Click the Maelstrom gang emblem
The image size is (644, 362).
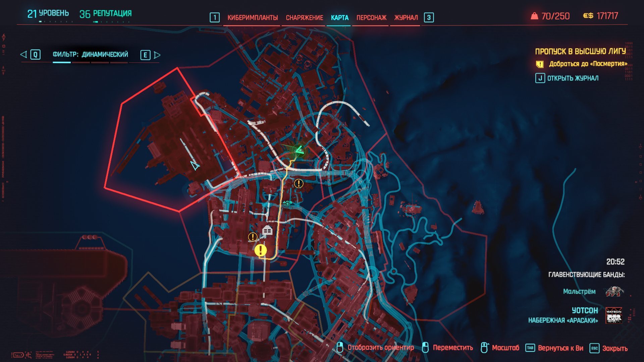[x=614, y=291]
